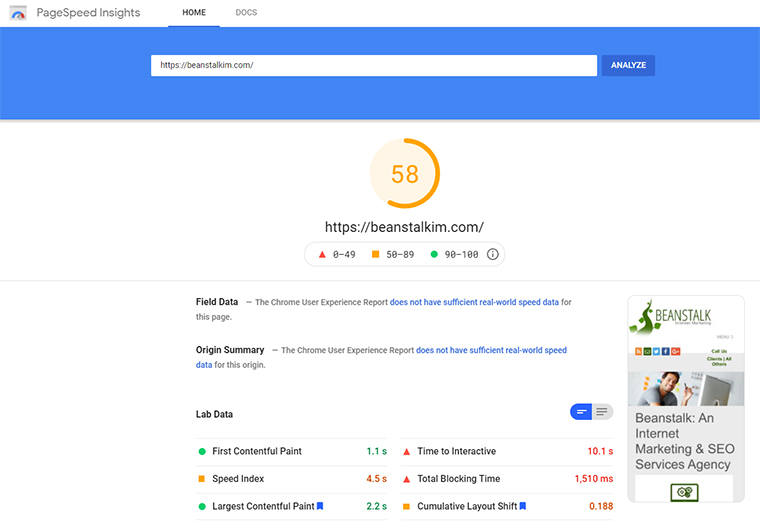Switch Lab Data to compact bar view
This screenshot has width=760, height=530.
pyautogui.click(x=581, y=412)
